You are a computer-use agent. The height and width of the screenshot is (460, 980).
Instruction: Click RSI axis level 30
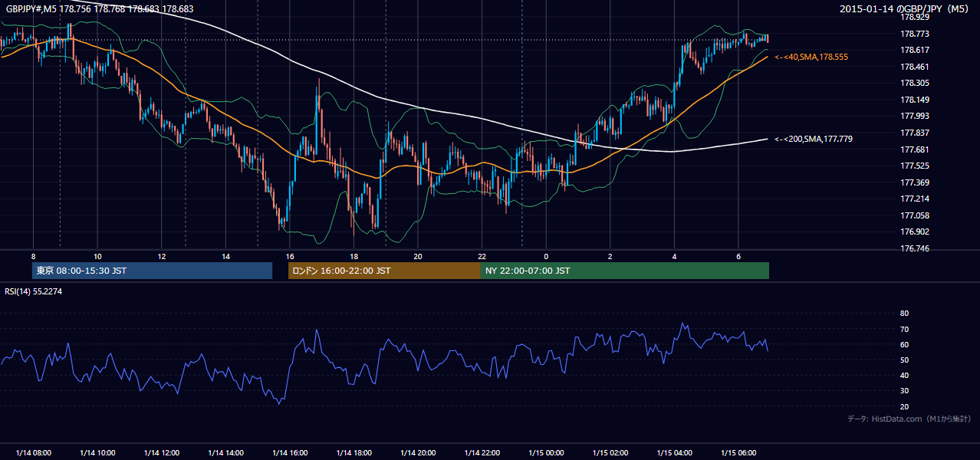tap(904, 391)
